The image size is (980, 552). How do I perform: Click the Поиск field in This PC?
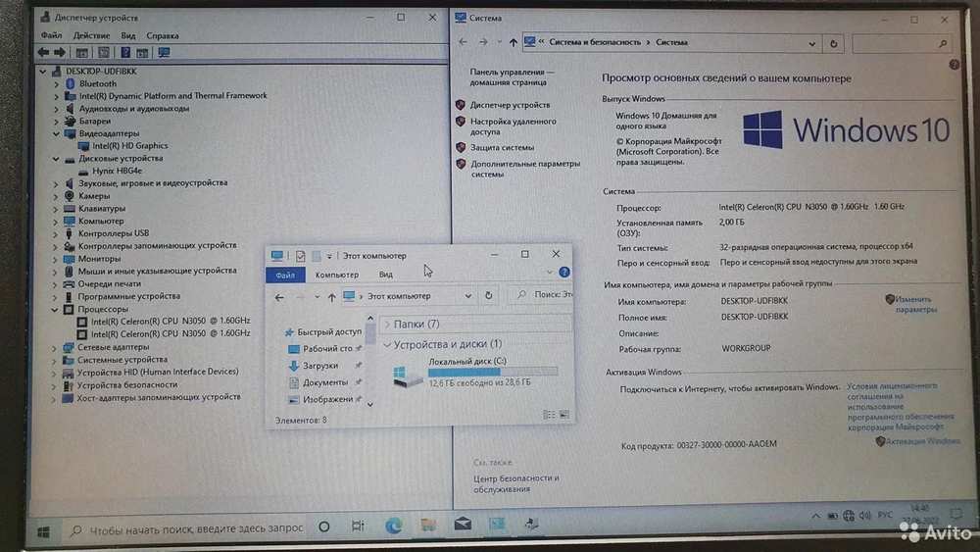pyautogui.click(x=541, y=294)
